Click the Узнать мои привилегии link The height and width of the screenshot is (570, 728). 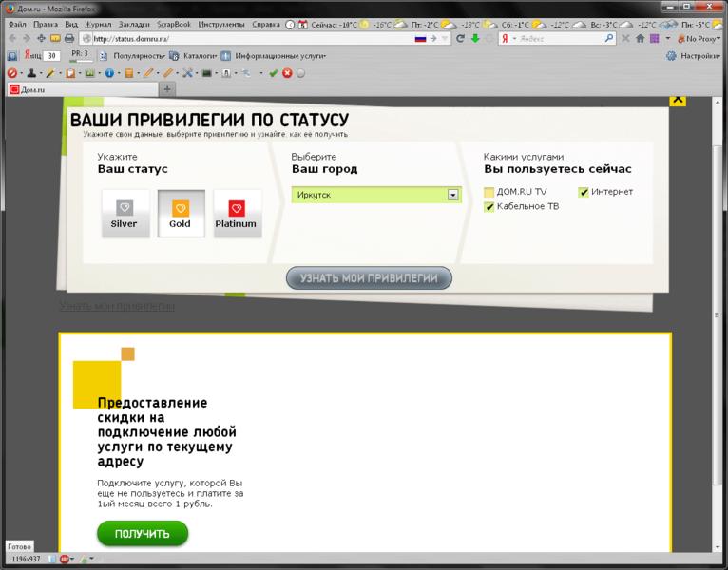[117, 306]
